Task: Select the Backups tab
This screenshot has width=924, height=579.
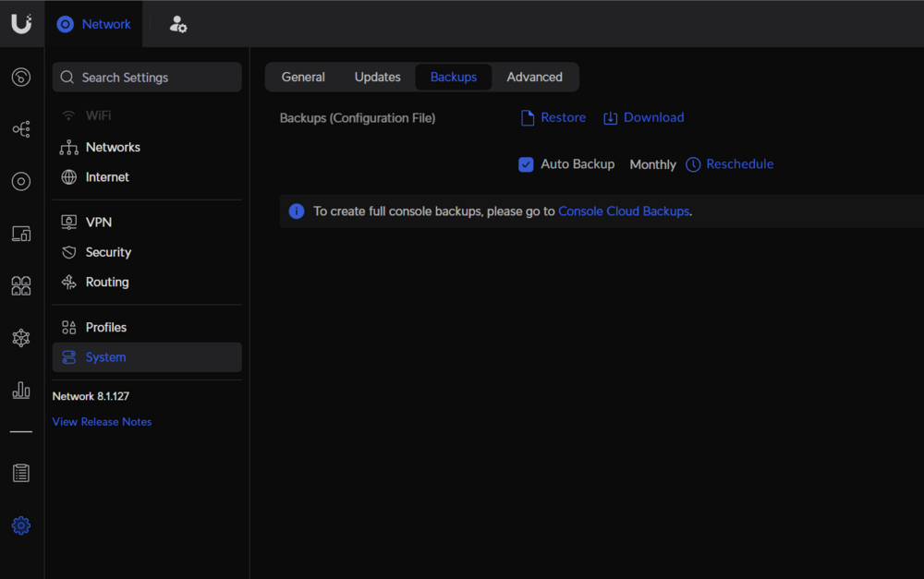Action: pyautogui.click(x=454, y=78)
